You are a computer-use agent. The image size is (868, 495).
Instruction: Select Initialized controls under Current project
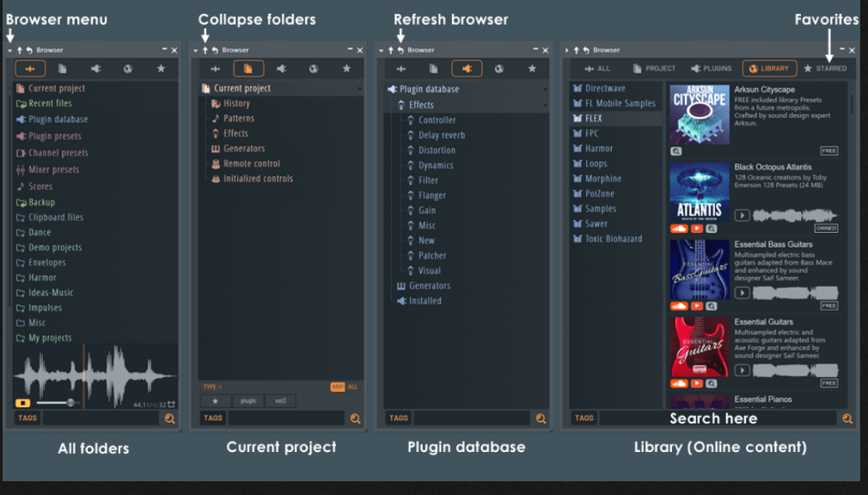click(x=253, y=179)
